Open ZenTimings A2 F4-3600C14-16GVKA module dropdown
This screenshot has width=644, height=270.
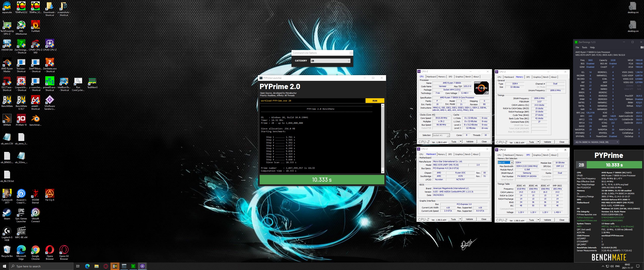click(596, 142)
